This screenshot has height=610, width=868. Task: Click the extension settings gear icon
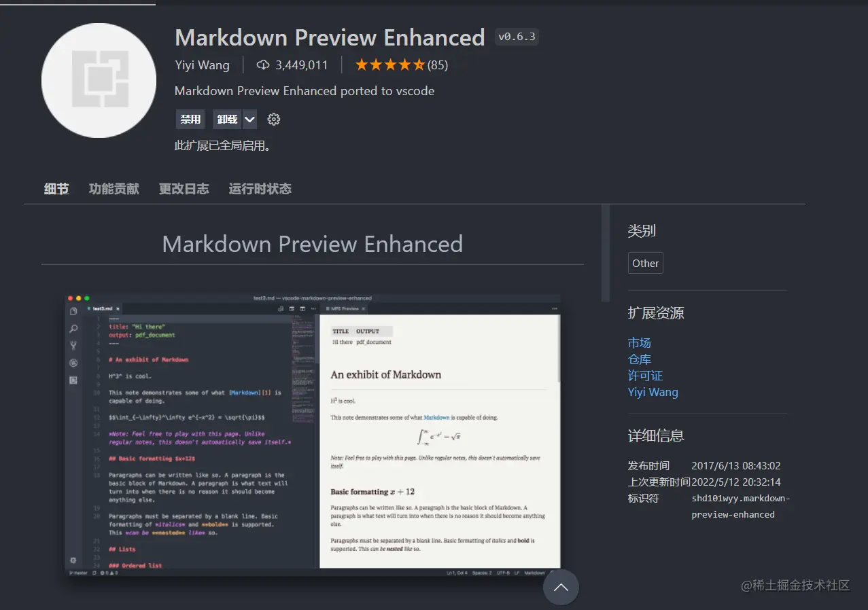pyautogui.click(x=274, y=120)
